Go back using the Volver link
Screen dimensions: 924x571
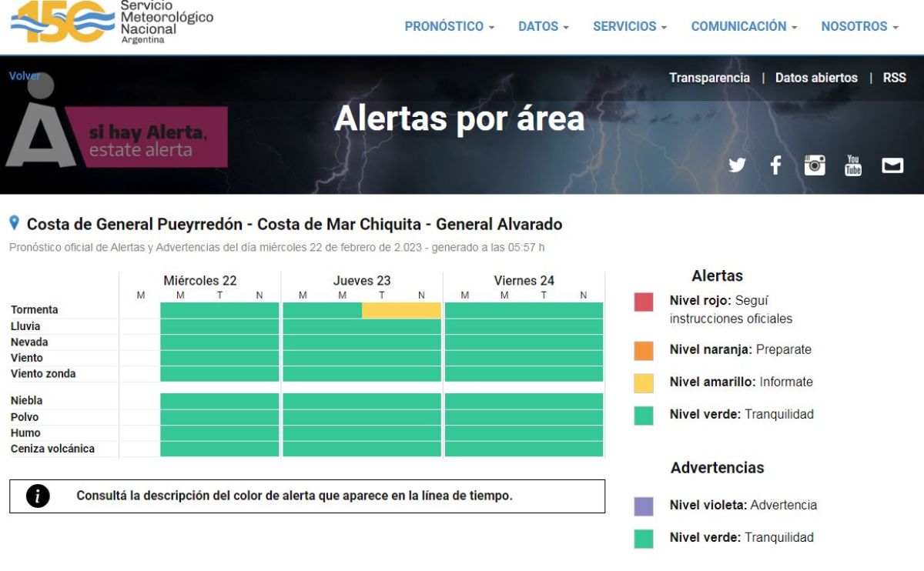[25, 76]
